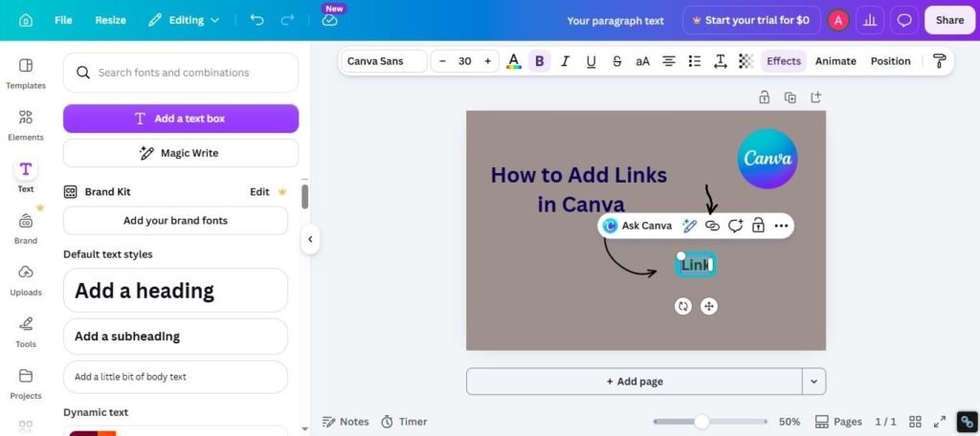The height and width of the screenshot is (436, 980).
Task: Open the File menu
Action: 63,20
